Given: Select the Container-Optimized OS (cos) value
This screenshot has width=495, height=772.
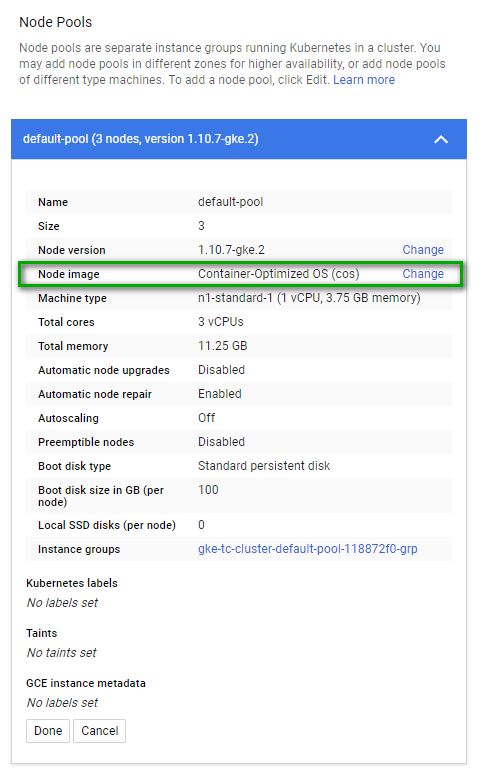Looking at the screenshot, I should point(278,274).
